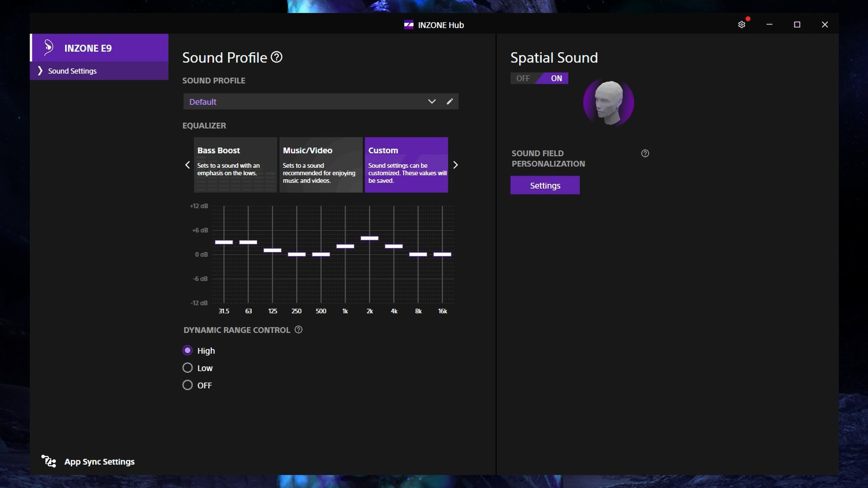The height and width of the screenshot is (488, 868).
Task: Click the 0 dB scale label
Action: (202, 254)
